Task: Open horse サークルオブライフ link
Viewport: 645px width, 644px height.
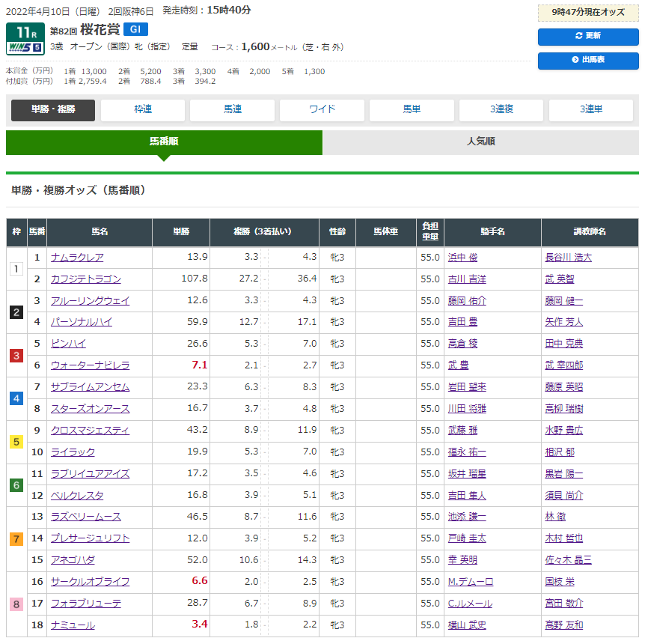Action: [90, 583]
